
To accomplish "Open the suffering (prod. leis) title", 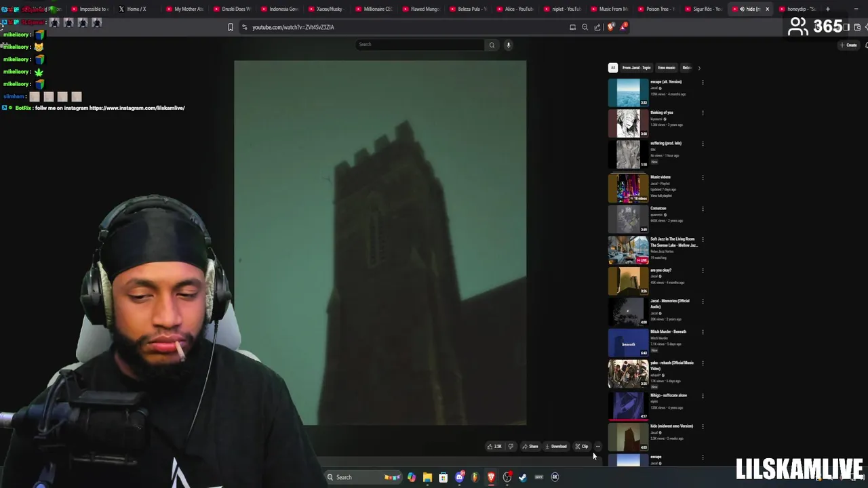I will 666,143.
